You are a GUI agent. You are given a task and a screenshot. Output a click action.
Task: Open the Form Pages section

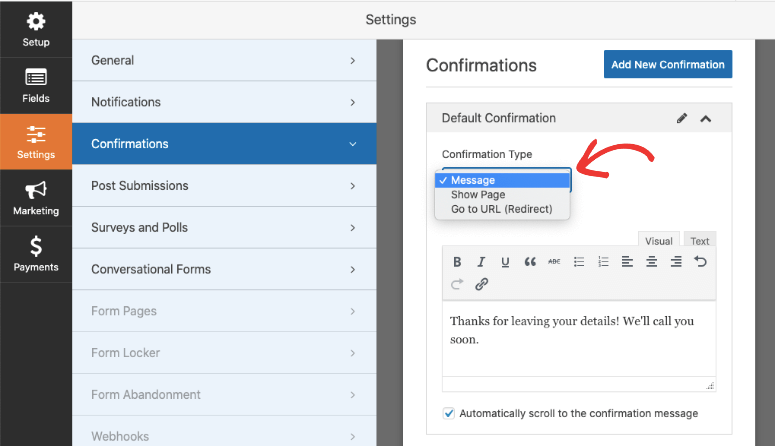[224, 311]
